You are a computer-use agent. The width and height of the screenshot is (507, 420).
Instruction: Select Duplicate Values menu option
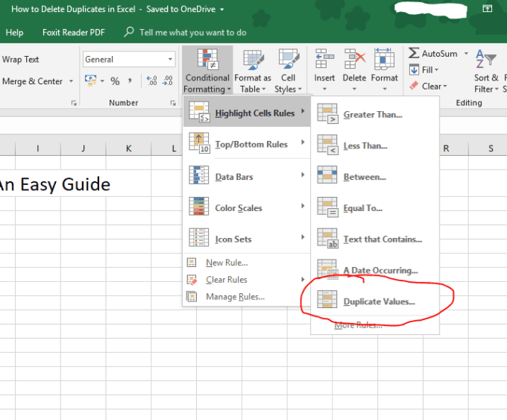click(x=379, y=301)
